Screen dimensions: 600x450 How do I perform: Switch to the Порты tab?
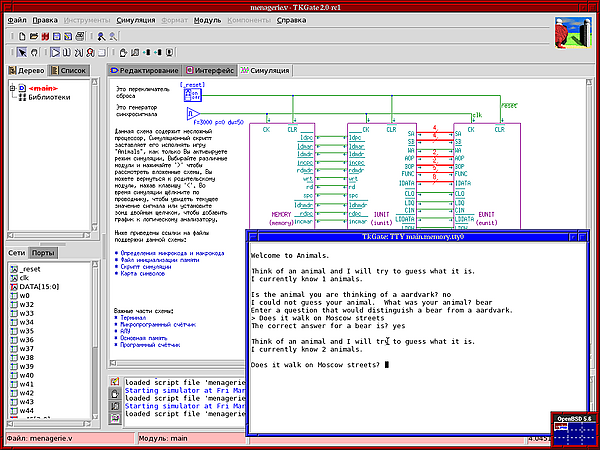click(44, 254)
